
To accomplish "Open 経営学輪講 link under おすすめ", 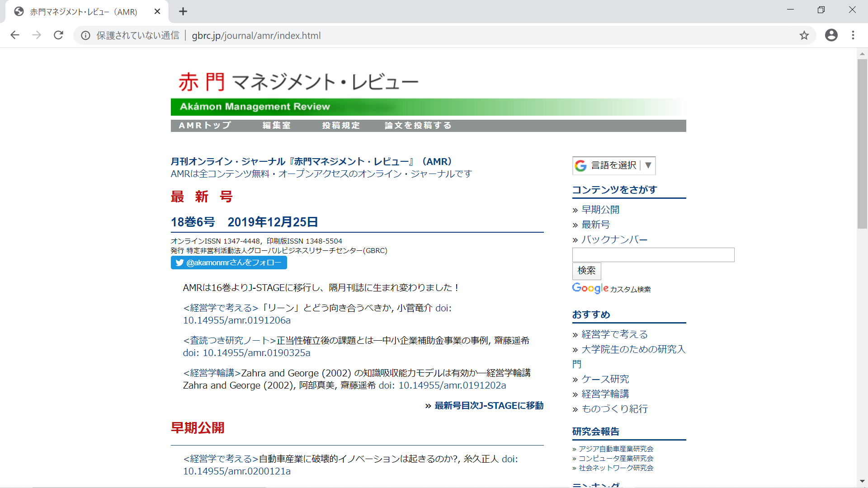I will tap(605, 394).
